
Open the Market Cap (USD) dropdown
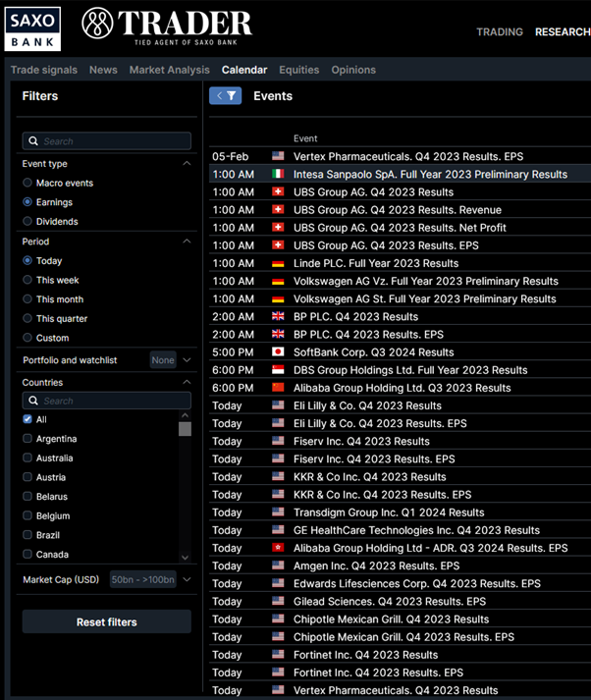(188, 579)
